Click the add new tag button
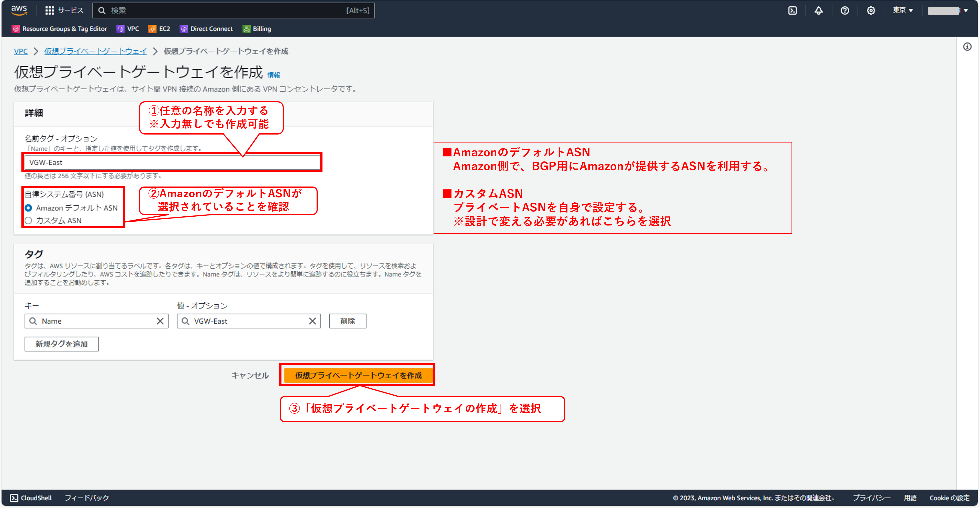980x508 pixels. 62,344
